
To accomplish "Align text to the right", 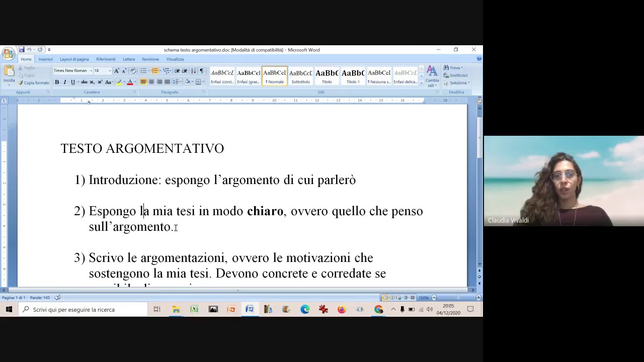I will pos(159,82).
